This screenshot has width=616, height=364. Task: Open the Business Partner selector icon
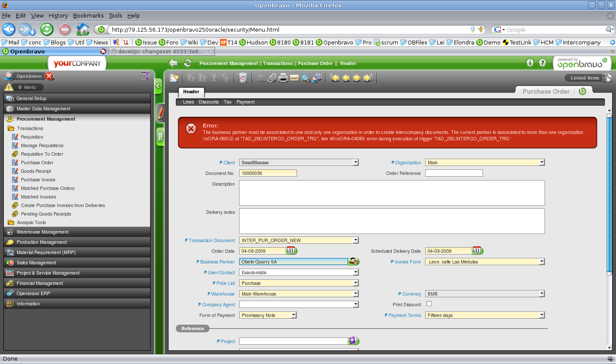353,262
